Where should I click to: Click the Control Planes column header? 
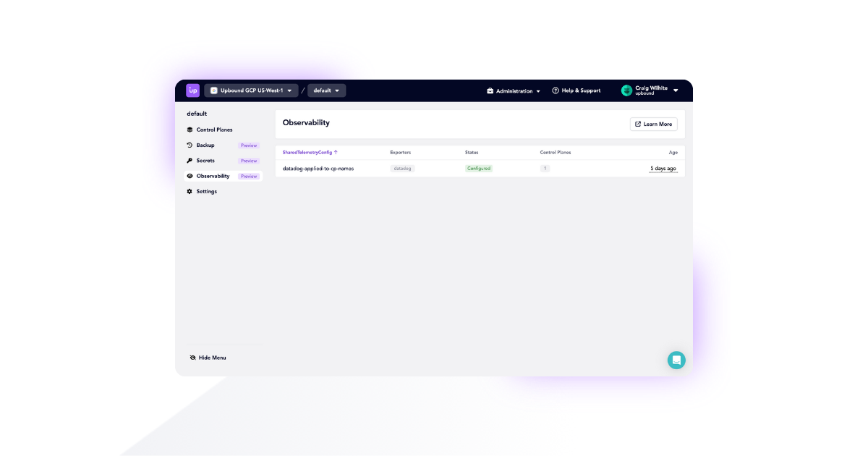click(x=556, y=152)
